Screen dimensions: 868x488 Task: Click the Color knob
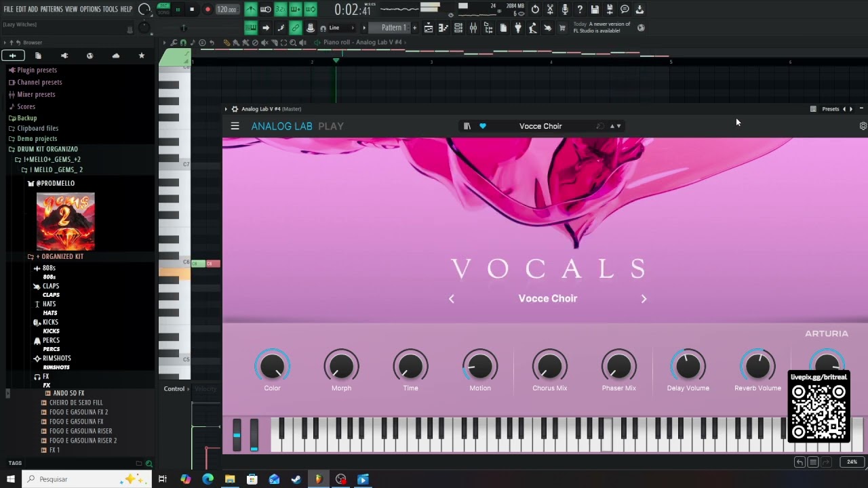[273, 367]
